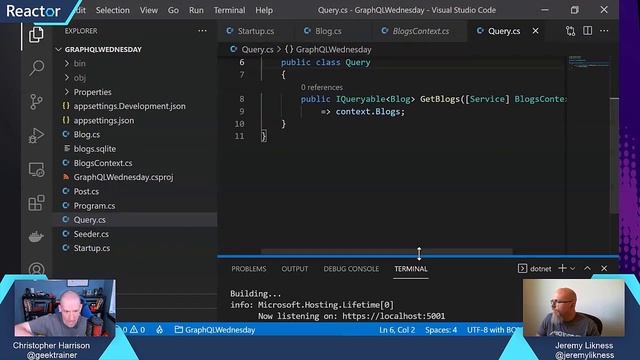The width and height of the screenshot is (640, 360).
Task: Open Accounts icon in activity bar
Action: pos(36,269)
